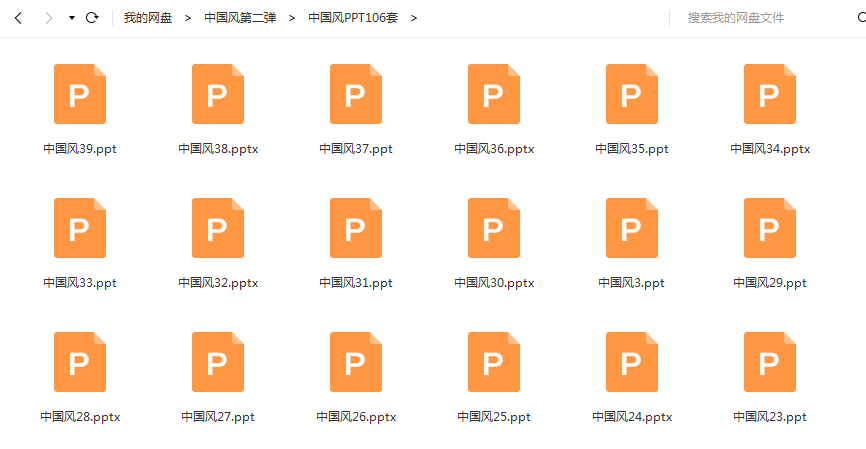Select file icon 中国风3.ppt
Screen dimensions: 866x449
(x=632, y=228)
